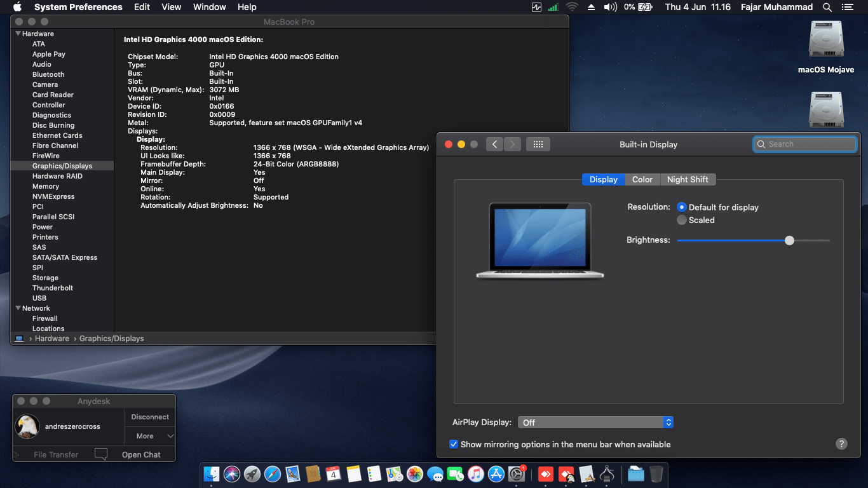Click the Brightness slider handle

pyautogui.click(x=789, y=240)
